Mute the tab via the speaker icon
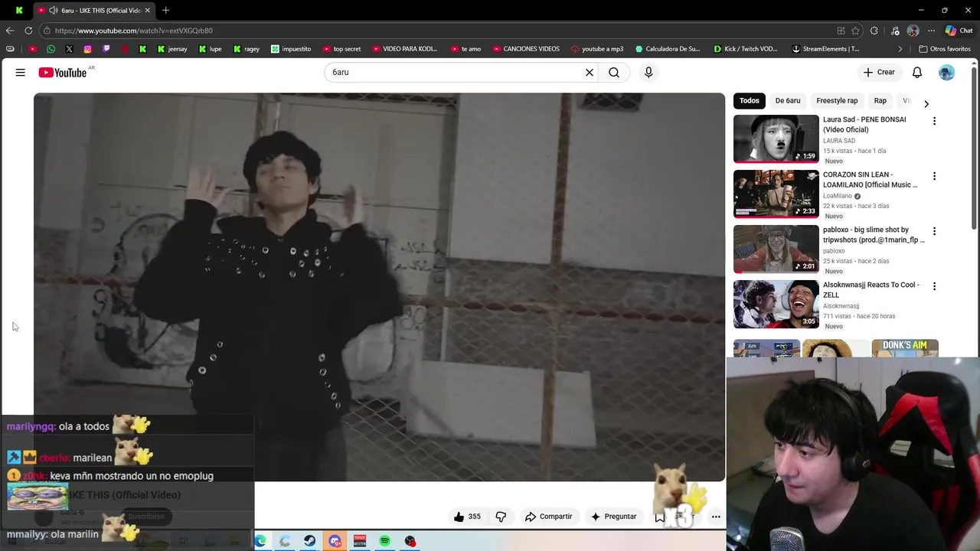Viewport: 980px width, 551px height. [53, 10]
